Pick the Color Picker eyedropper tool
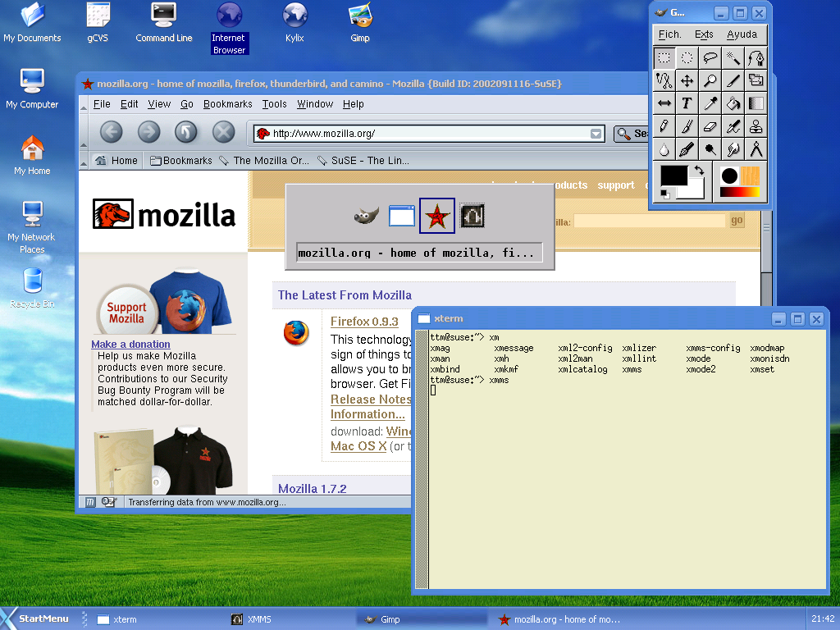840x630 pixels. pyautogui.click(x=710, y=103)
